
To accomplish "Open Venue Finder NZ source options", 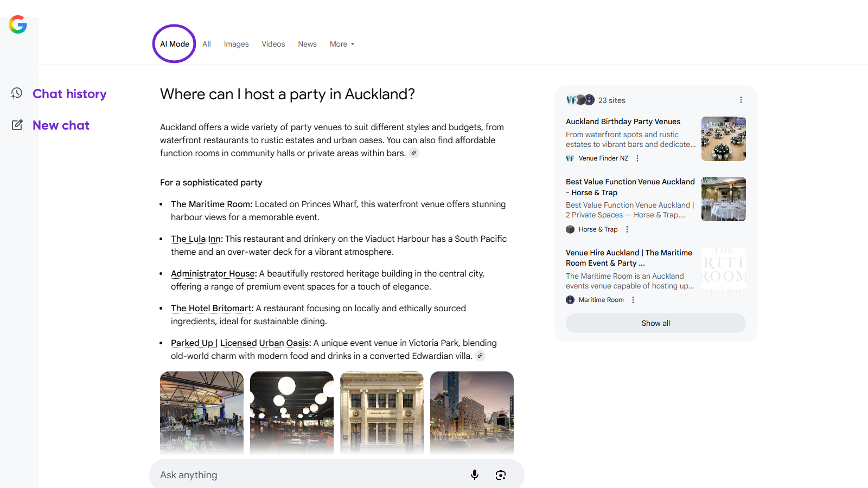I will (637, 158).
